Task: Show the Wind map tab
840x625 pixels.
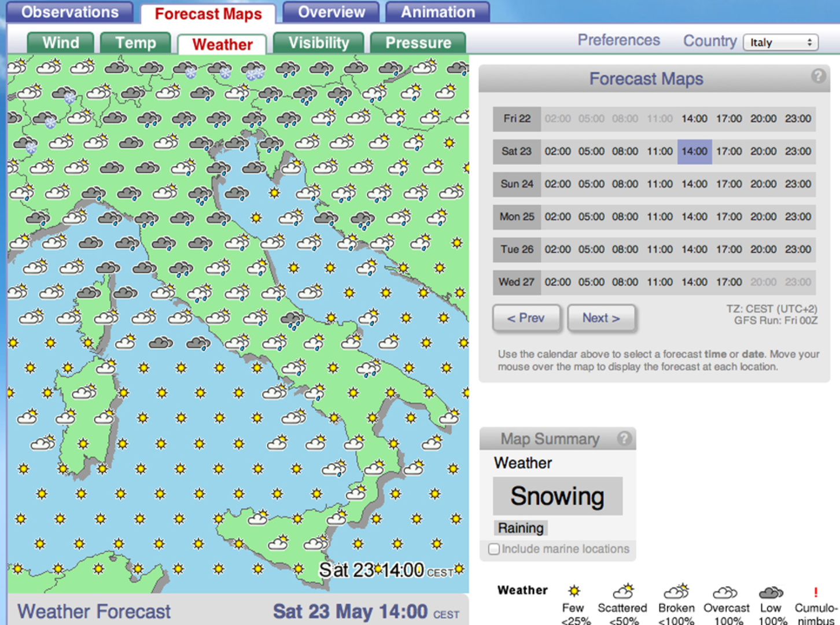Action: click(61, 43)
